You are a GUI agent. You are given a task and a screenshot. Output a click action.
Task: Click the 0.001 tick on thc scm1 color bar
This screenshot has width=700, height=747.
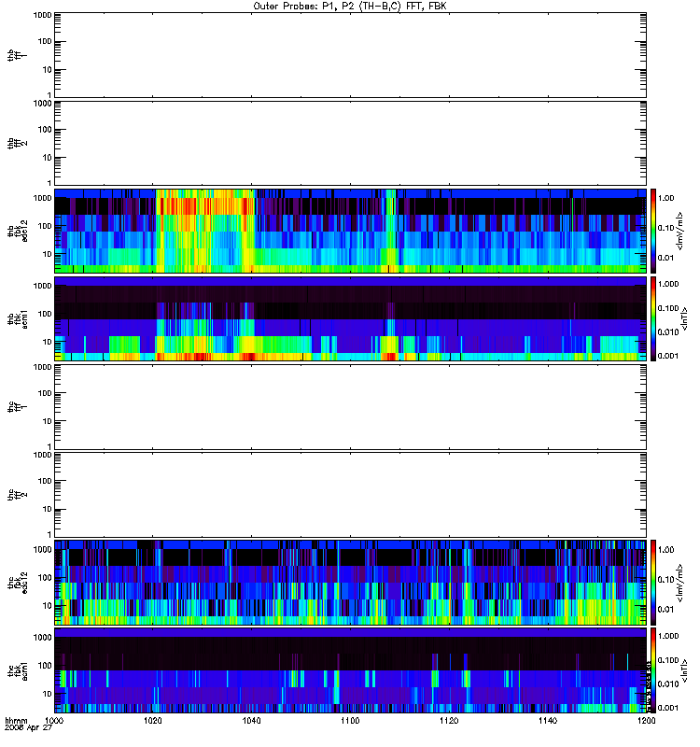point(668,708)
